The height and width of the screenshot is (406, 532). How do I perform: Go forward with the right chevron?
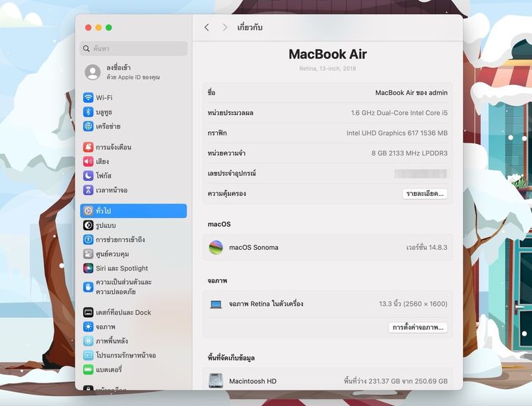click(x=225, y=28)
